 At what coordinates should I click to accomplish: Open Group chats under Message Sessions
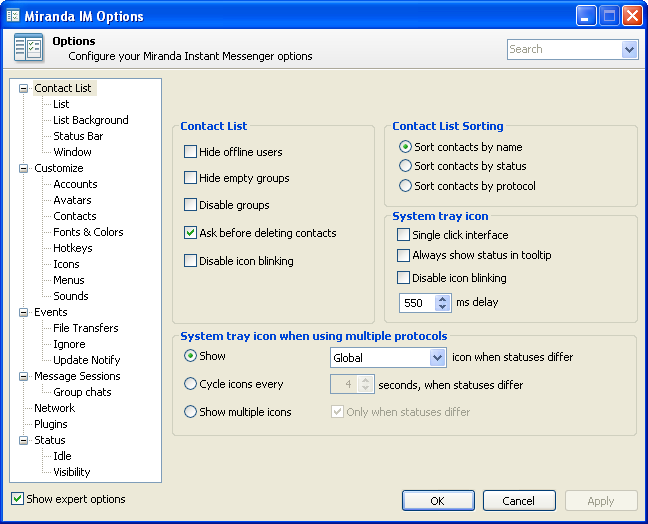[x=82, y=392]
